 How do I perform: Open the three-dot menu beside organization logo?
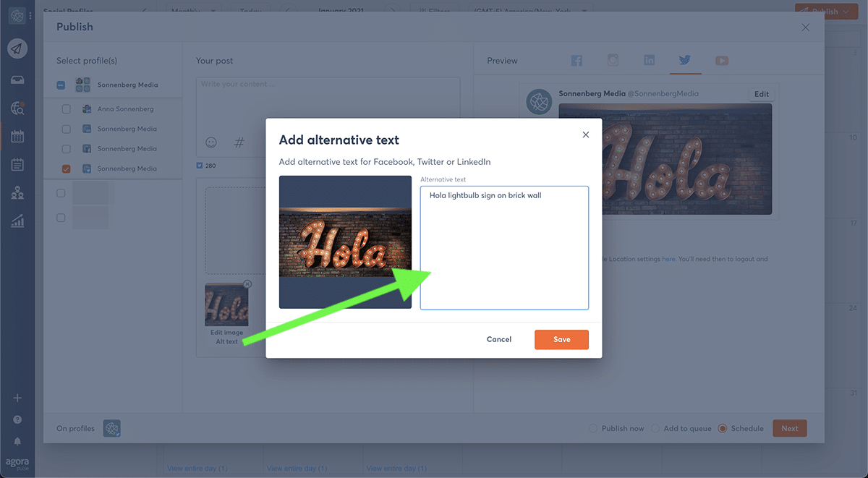[x=30, y=15]
